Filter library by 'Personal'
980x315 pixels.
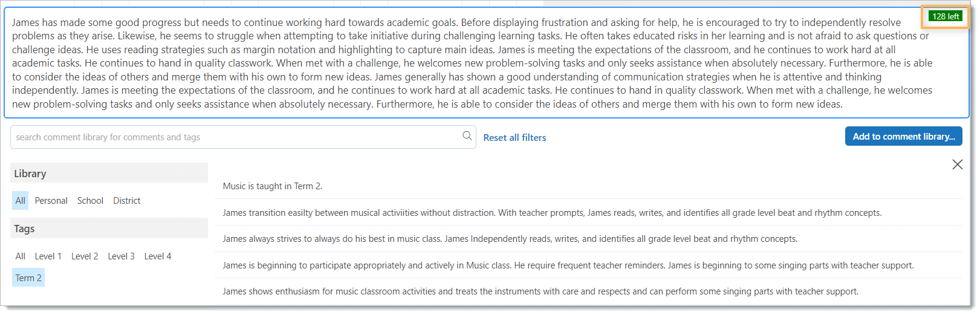point(51,201)
